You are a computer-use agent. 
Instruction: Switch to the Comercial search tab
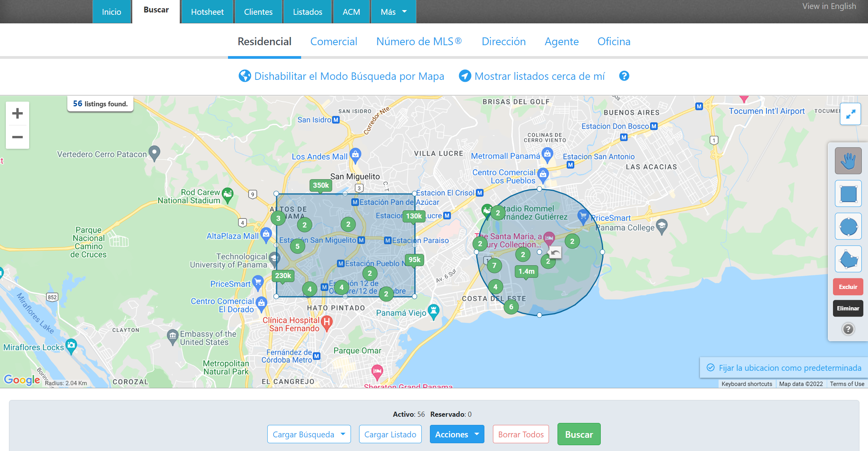[x=333, y=41]
